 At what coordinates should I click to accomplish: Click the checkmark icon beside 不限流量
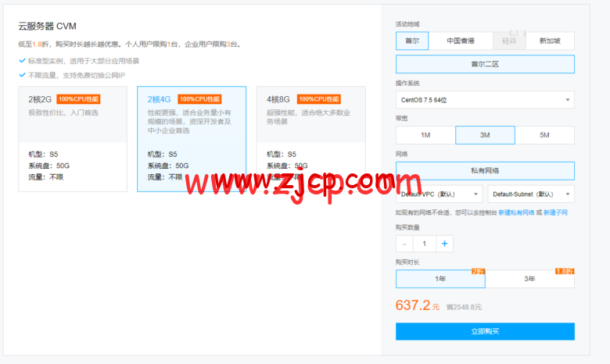coord(22,75)
